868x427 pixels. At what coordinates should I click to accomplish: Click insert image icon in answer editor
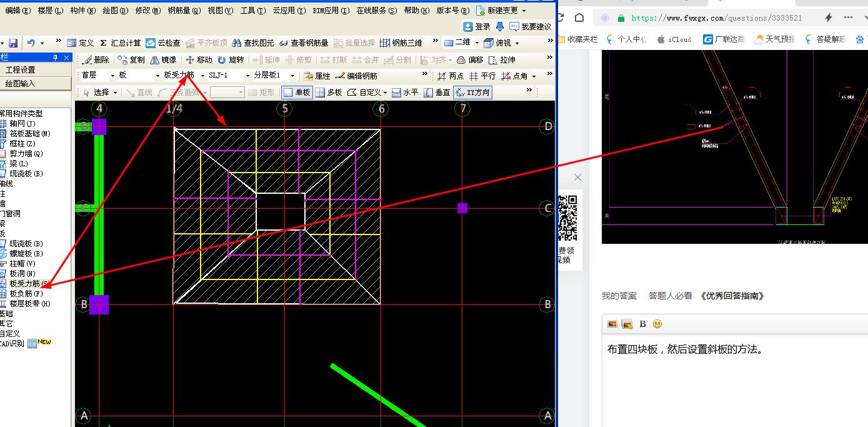click(612, 324)
